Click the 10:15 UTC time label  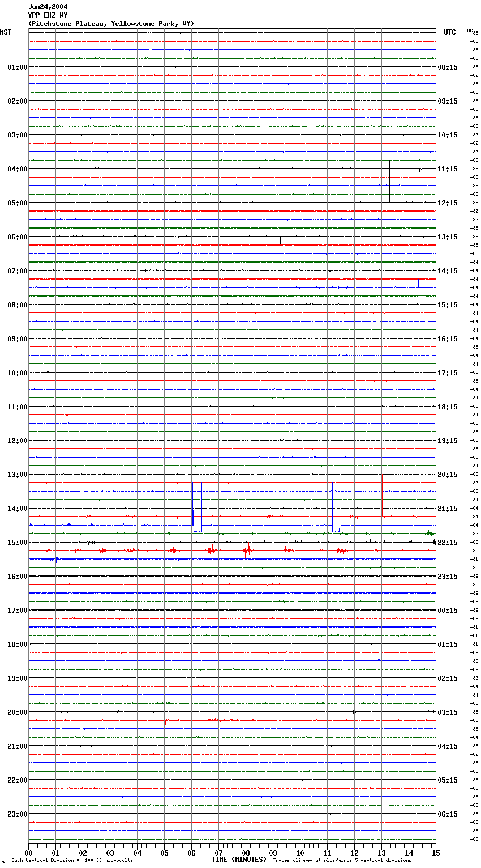pos(448,135)
